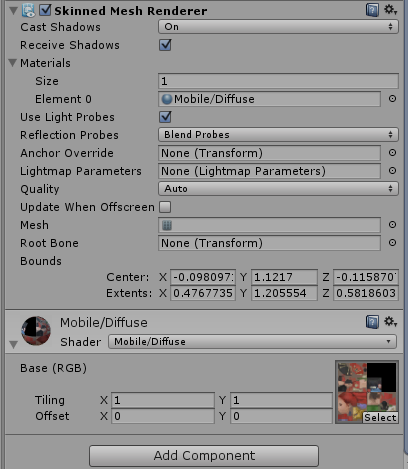Open Cast Shadows dropdown
The height and width of the screenshot is (469, 408).
(x=278, y=27)
